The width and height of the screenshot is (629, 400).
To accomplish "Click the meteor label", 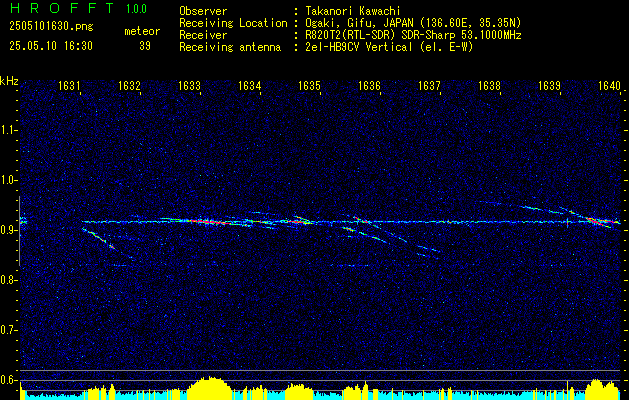I will click(x=142, y=31).
